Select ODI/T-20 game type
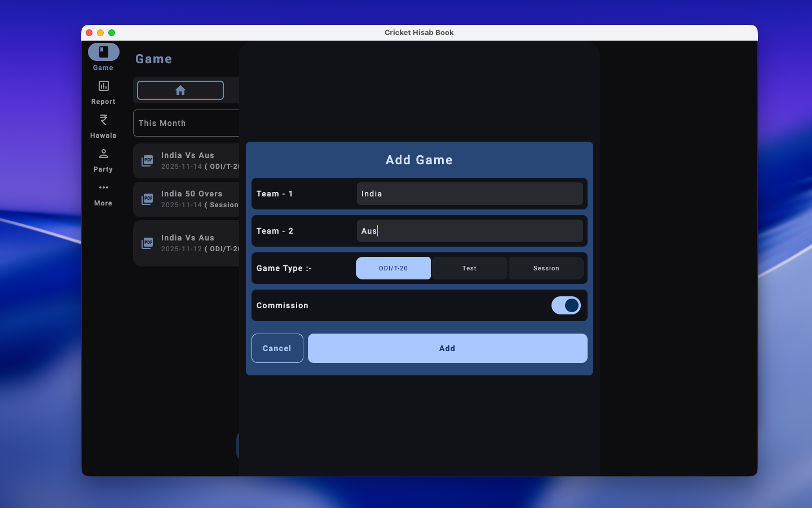 393,268
